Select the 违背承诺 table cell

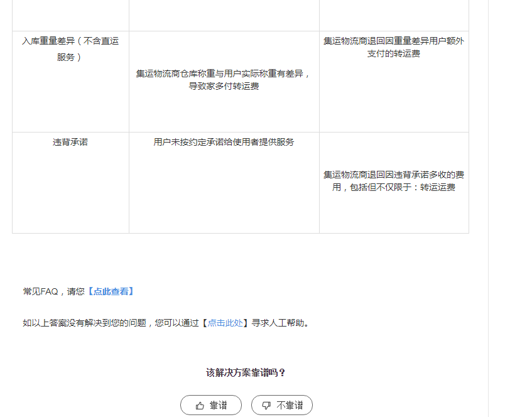coord(70,142)
